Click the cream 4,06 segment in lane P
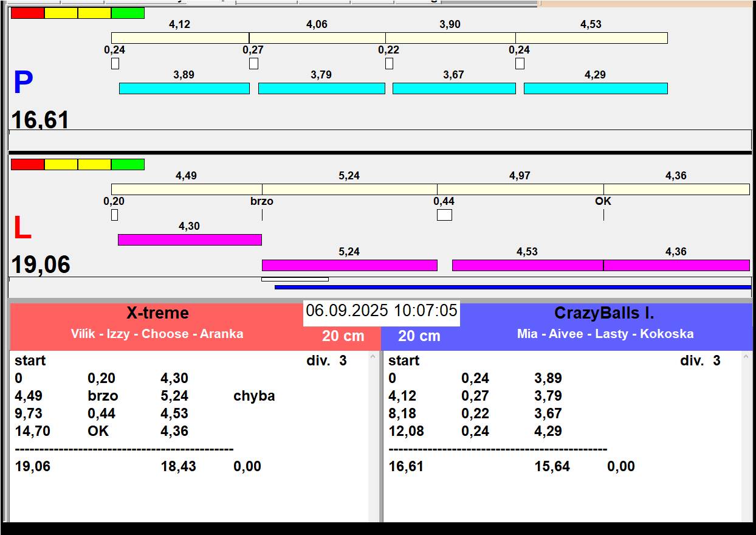This screenshot has width=756, height=535. (x=317, y=38)
